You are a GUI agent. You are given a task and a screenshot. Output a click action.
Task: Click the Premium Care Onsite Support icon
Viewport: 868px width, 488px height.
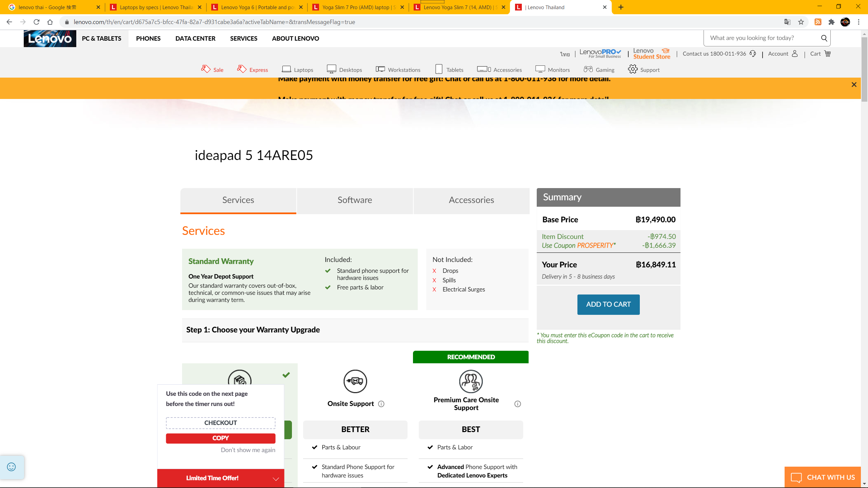pos(471,381)
